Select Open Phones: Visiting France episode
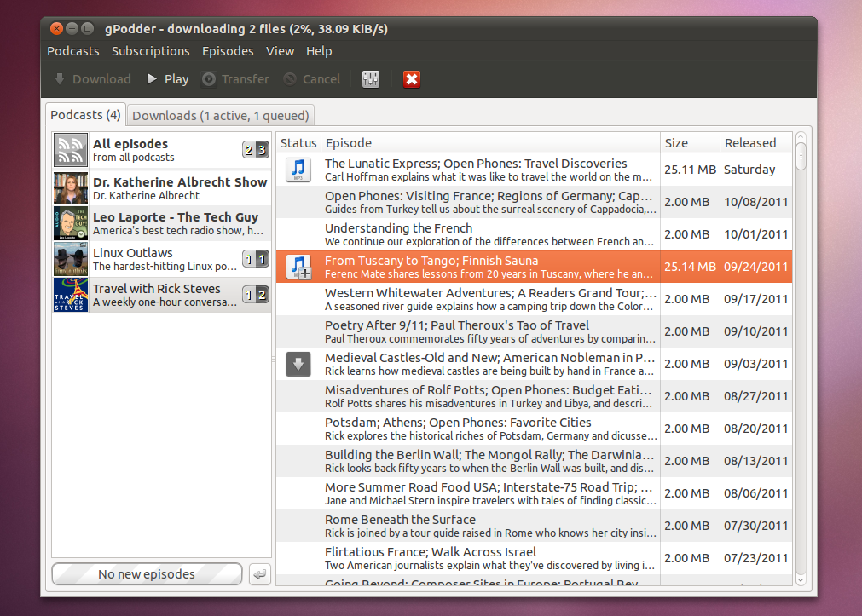862x616 pixels. pos(534,202)
